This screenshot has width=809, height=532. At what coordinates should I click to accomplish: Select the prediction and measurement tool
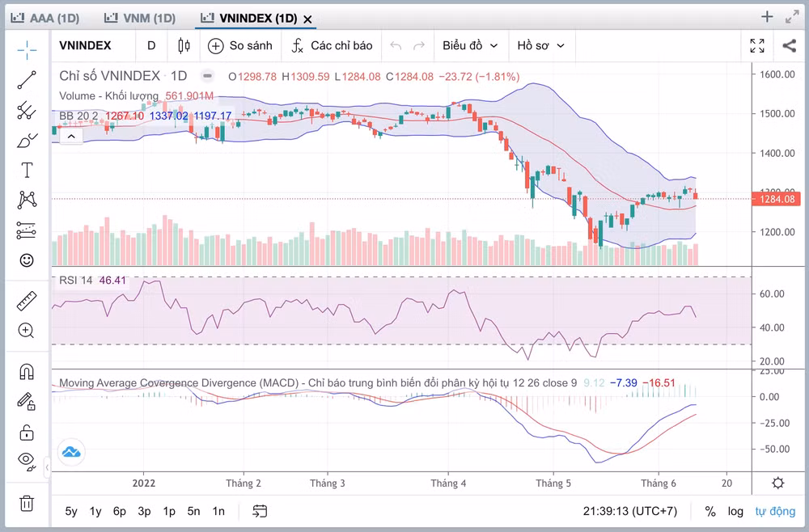27,230
